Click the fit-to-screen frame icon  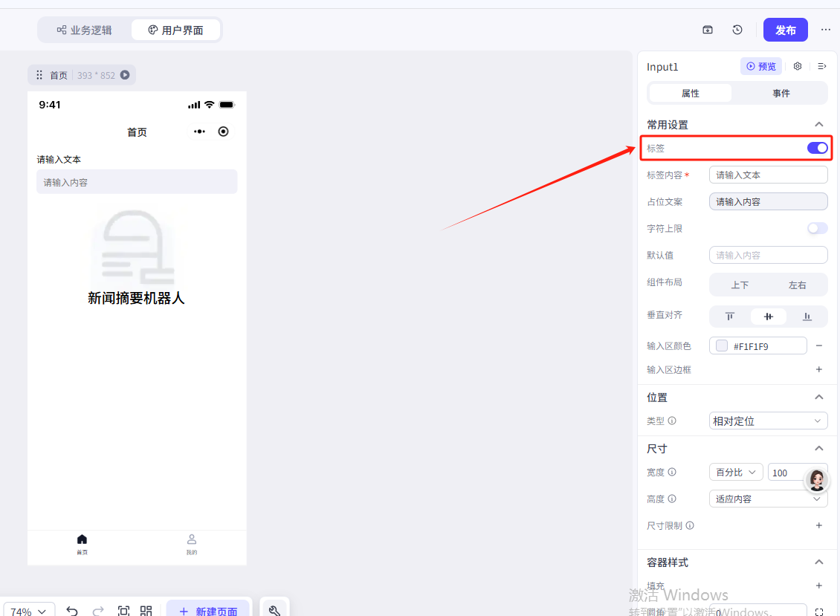click(123, 611)
